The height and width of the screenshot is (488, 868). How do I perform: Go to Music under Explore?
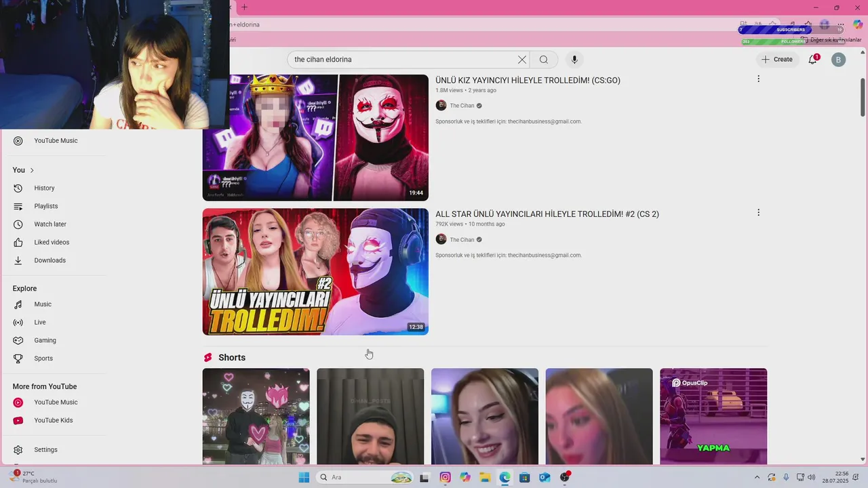click(x=42, y=304)
